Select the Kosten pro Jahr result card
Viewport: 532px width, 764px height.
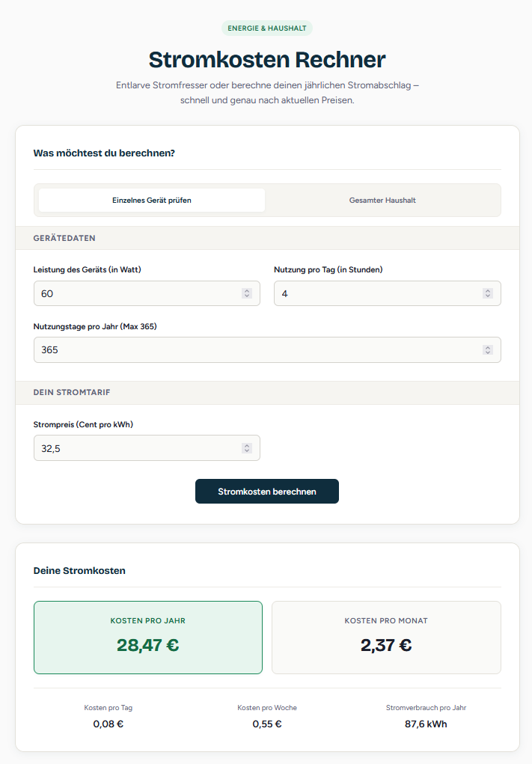click(x=148, y=638)
